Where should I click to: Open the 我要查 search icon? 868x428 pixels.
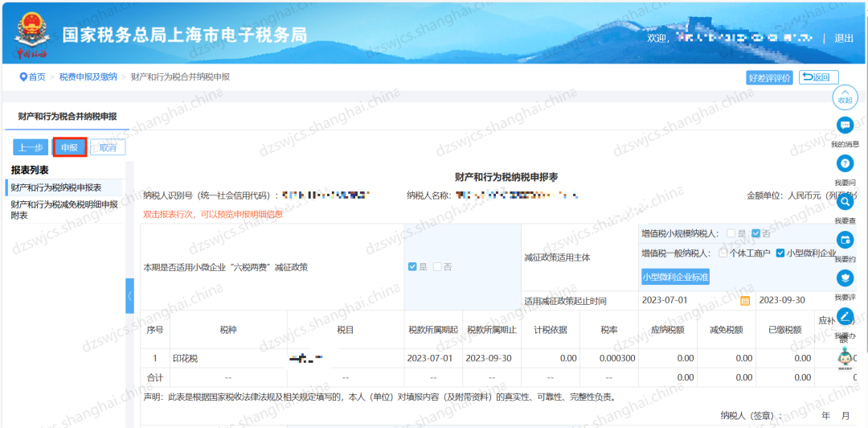tap(845, 203)
